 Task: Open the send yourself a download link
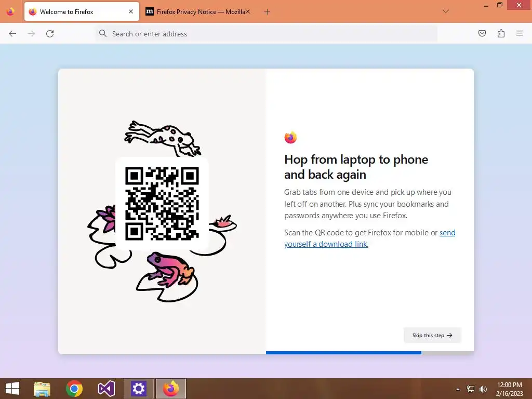369,238
